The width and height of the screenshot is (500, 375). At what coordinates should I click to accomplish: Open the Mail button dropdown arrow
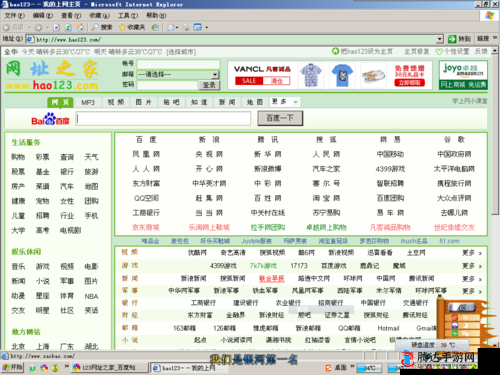point(177,27)
